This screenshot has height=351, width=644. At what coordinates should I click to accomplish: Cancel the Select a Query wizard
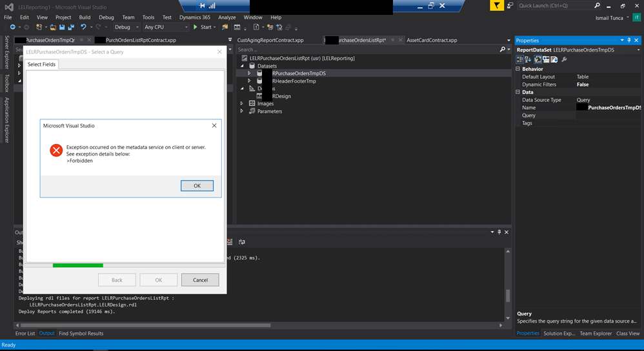[200, 280]
